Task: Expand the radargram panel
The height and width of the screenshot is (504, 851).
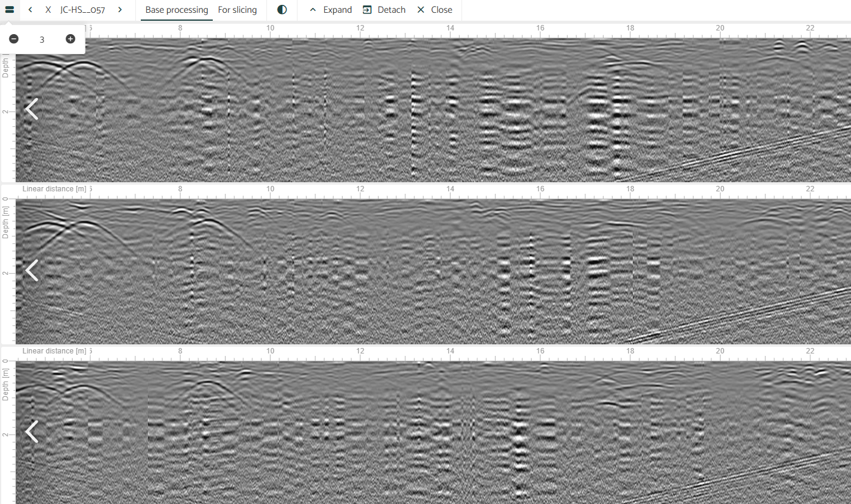Action: [x=330, y=10]
